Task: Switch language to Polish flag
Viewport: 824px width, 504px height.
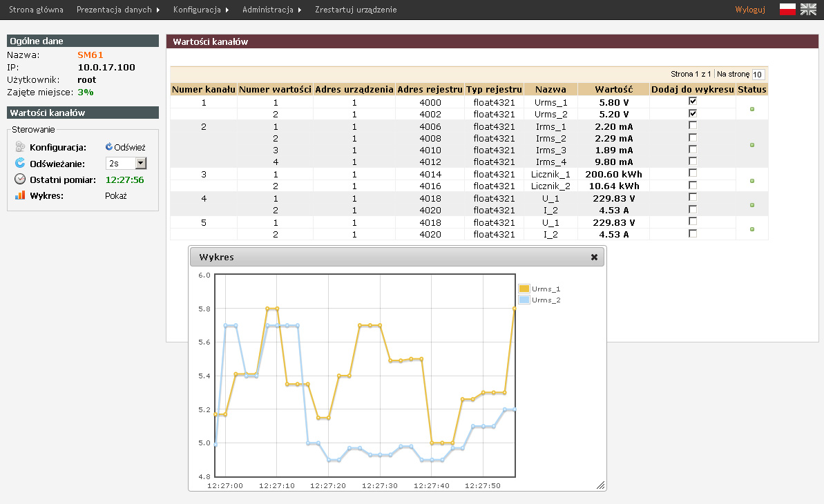Action: click(787, 9)
